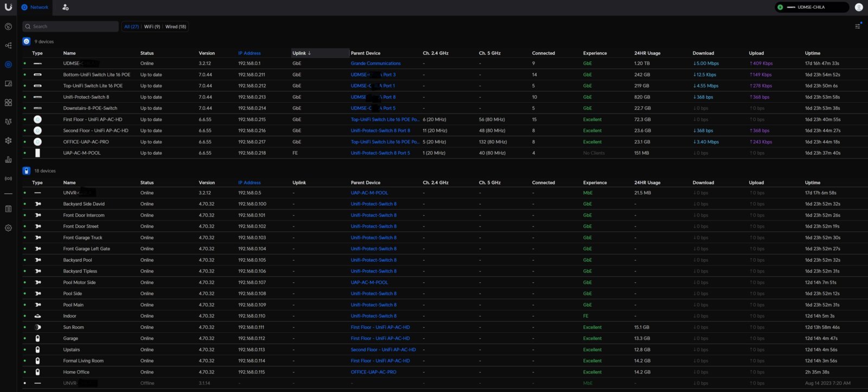Image resolution: width=868 pixels, height=392 pixels.
Task: Select the Front Door Intercom device name
Action: pyautogui.click(x=84, y=215)
